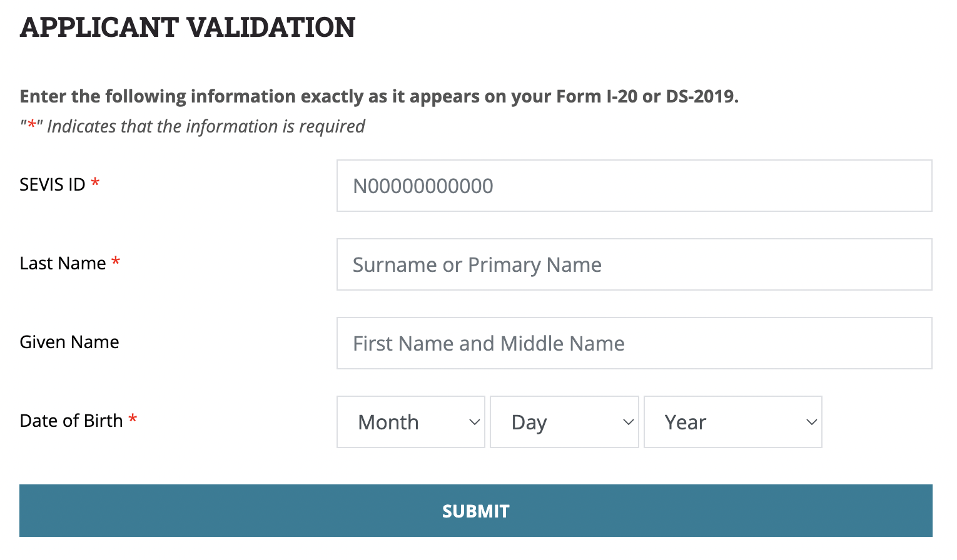The height and width of the screenshot is (560, 957).
Task: Click the Last Name required asterisk
Action: click(116, 262)
